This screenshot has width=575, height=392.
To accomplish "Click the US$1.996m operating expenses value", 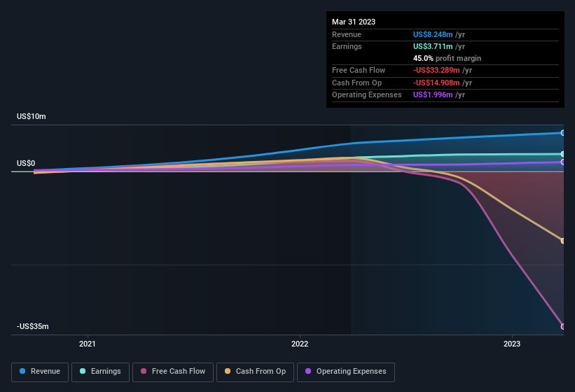I will tap(433, 95).
